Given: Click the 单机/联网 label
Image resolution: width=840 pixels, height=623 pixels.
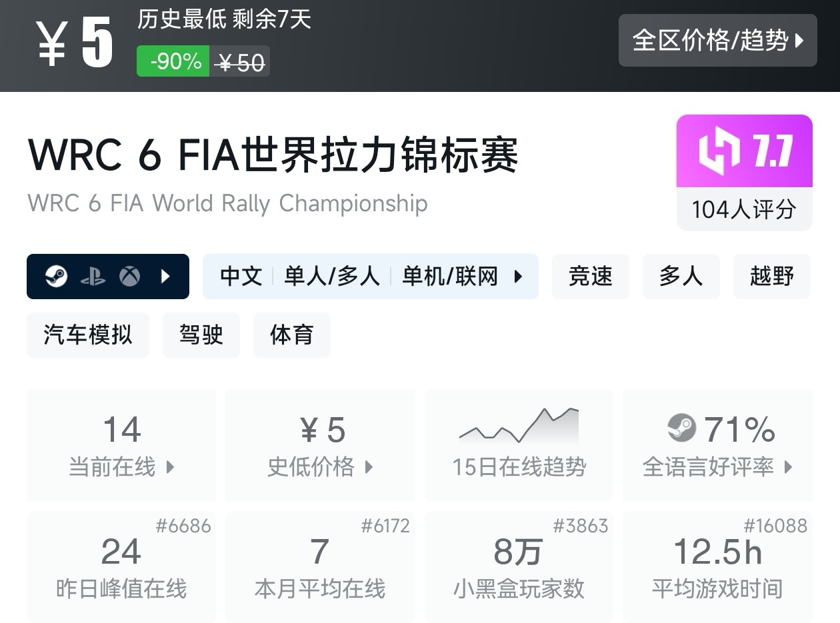Looking at the screenshot, I should (450, 276).
